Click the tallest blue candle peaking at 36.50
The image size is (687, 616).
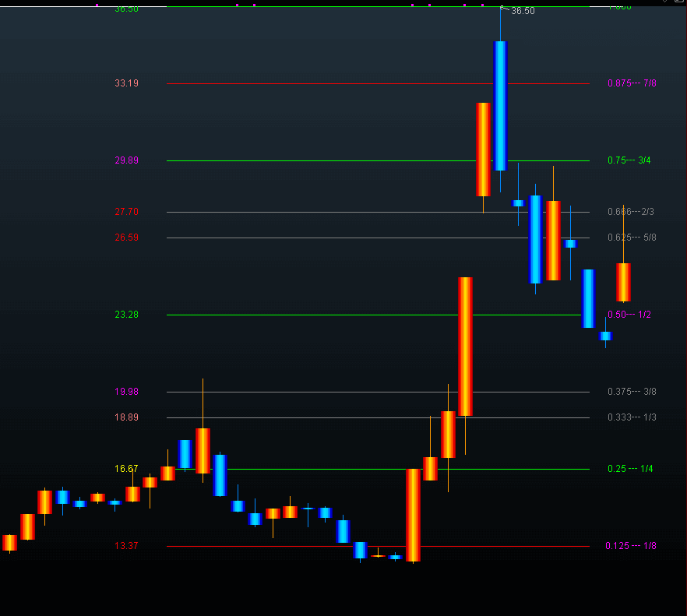click(500, 105)
